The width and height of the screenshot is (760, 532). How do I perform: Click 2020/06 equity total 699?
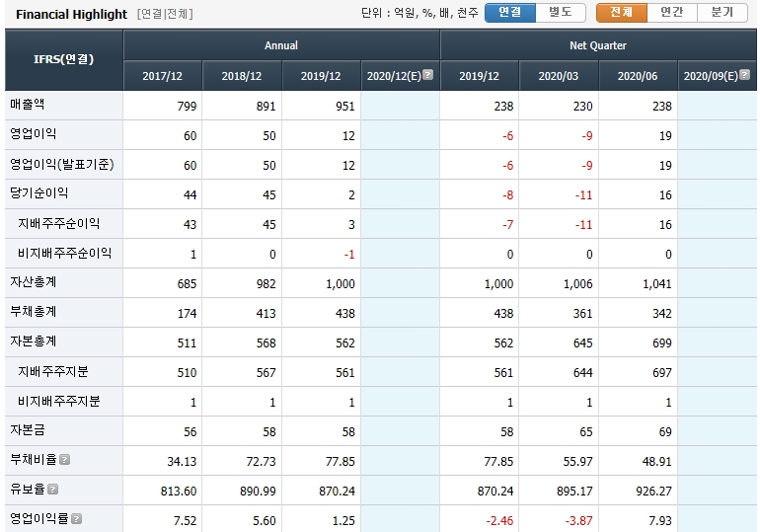662,343
